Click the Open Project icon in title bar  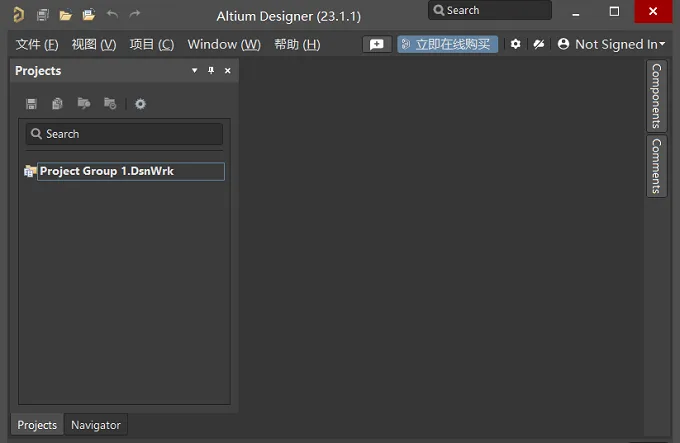coord(89,15)
